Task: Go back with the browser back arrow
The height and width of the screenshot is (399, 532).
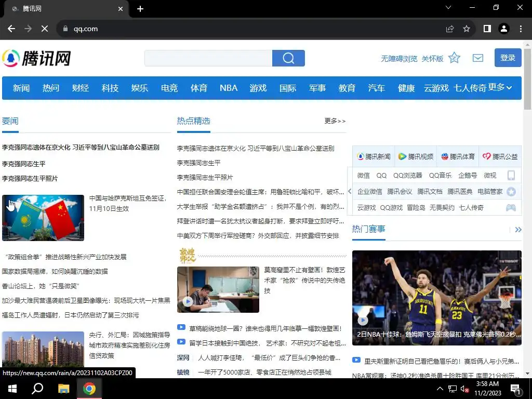Action: [x=11, y=29]
